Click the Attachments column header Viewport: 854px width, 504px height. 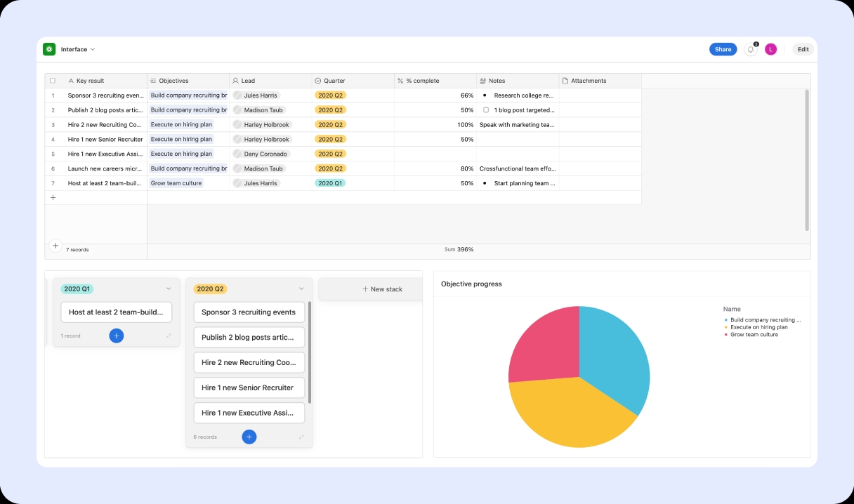pos(600,81)
